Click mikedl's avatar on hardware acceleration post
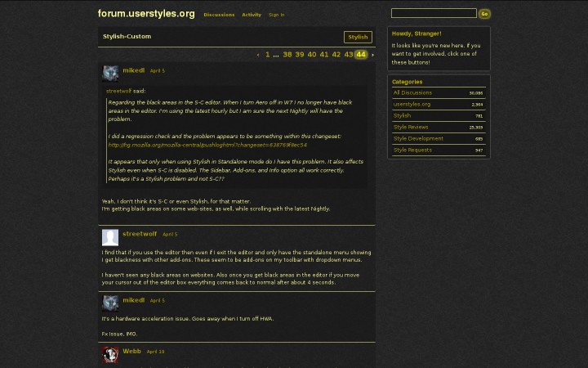This screenshot has height=368, width=588. pos(110,303)
